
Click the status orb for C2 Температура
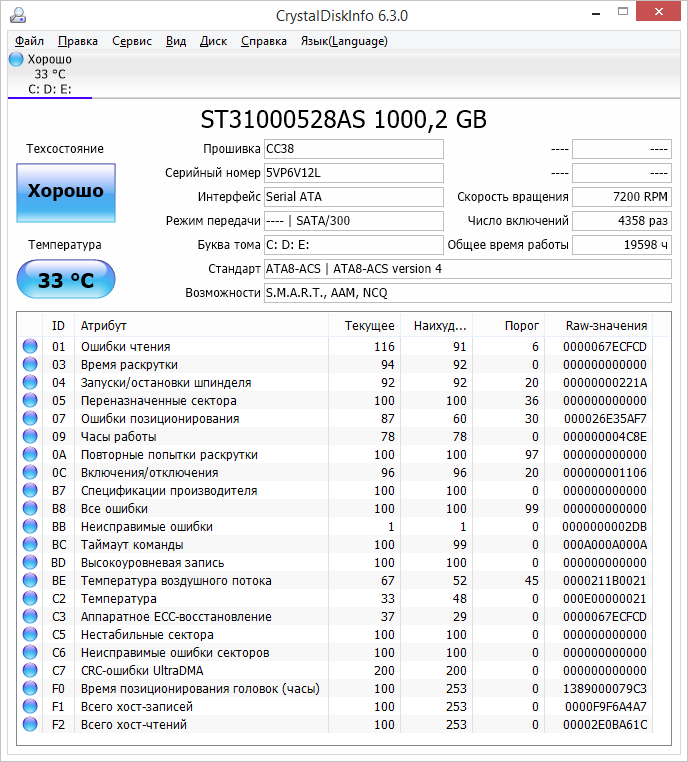tap(30, 598)
